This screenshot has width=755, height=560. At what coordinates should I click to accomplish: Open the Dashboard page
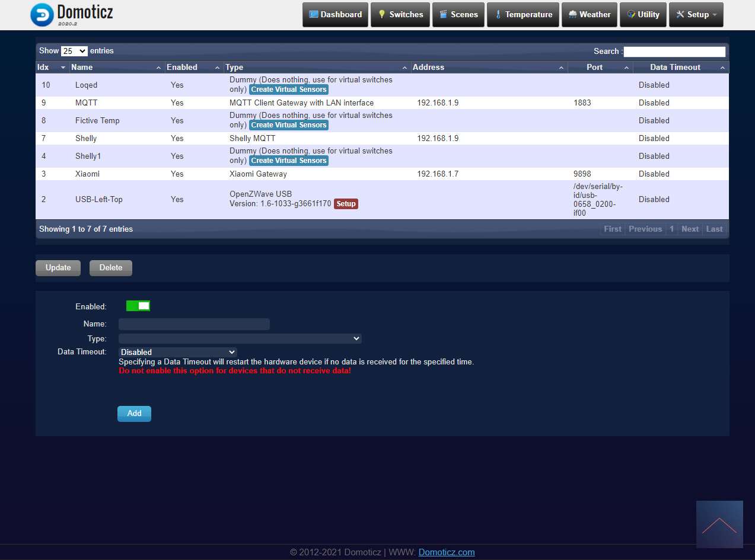[335, 15]
